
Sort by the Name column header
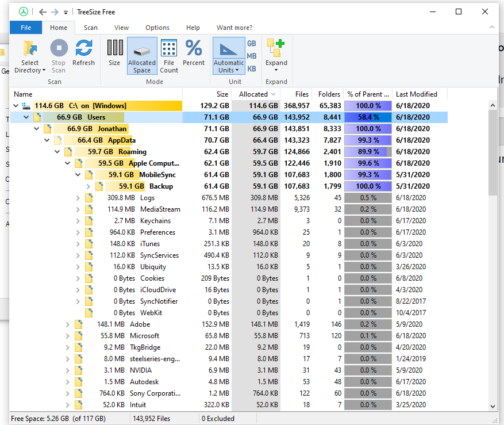tap(96, 94)
